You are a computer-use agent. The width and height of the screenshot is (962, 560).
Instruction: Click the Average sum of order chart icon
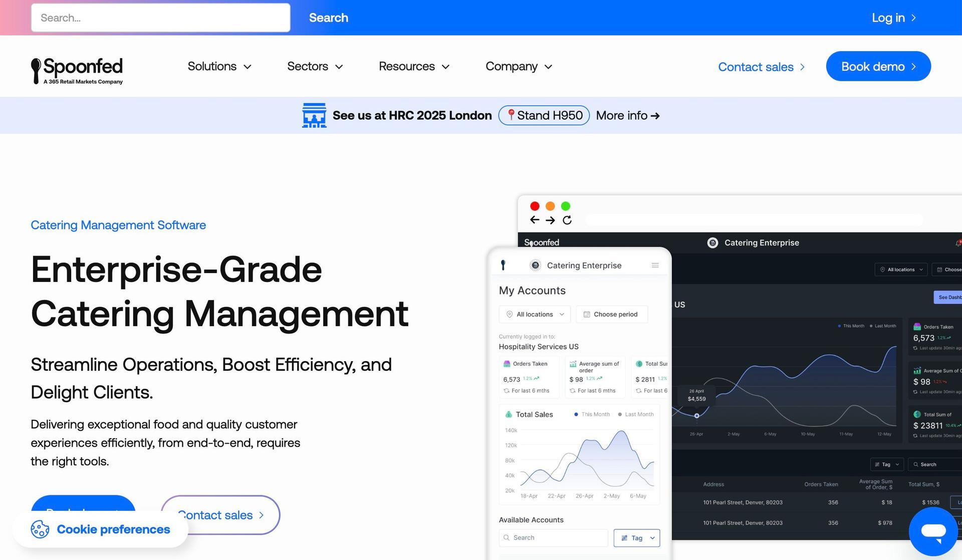[573, 364]
